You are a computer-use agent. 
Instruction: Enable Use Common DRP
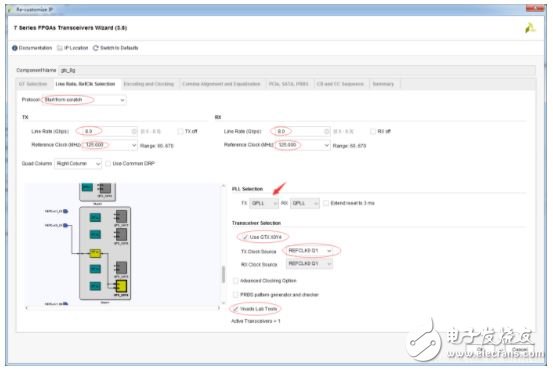(108, 164)
